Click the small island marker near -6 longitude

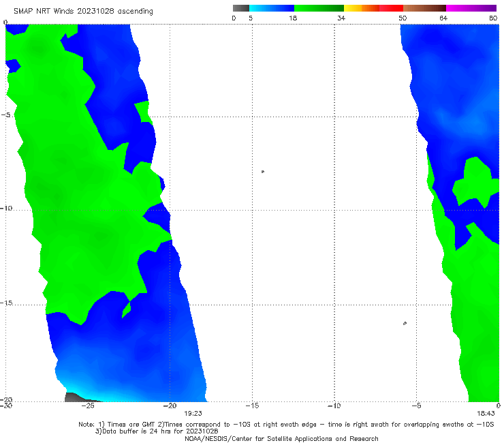[405, 323]
